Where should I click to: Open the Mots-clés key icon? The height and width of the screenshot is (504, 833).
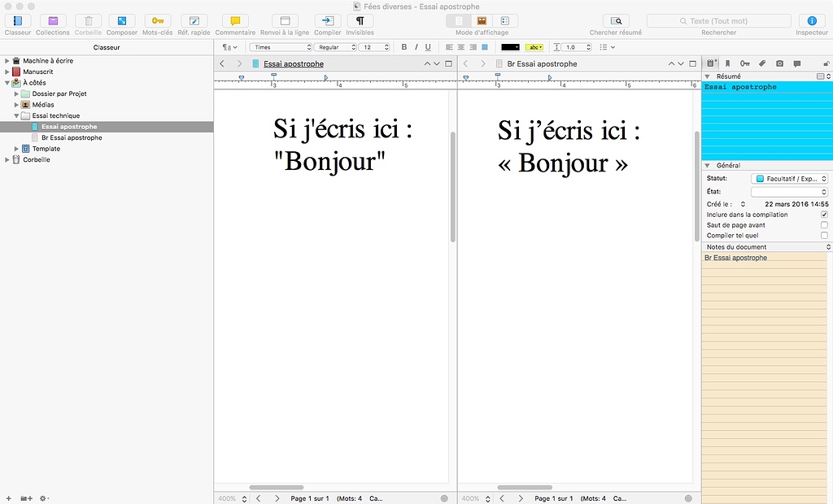click(x=158, y=20)
